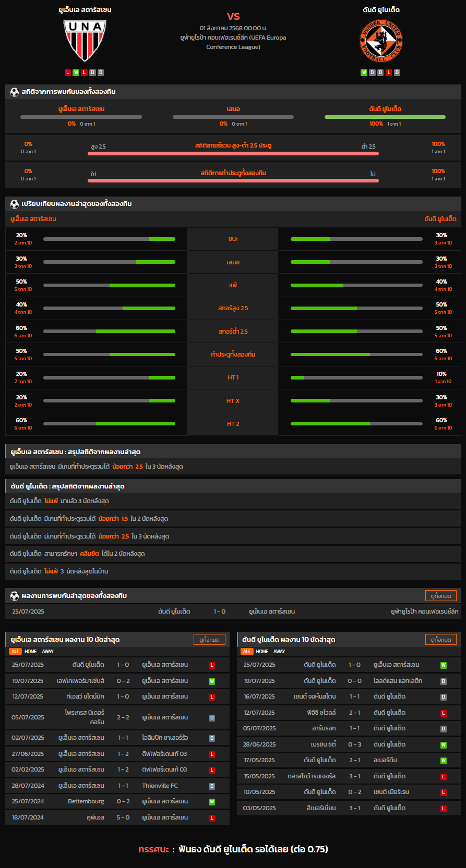Click L badge on Dundee row dated 15/05/2025
This screenshot has height=868, width=466.
pyautogui.click(x=444, y=777)
